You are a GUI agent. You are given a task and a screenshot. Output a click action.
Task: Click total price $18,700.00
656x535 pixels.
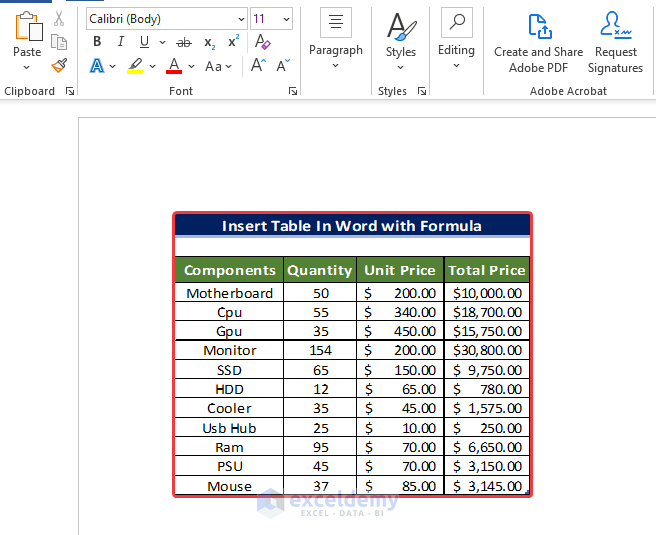click(487, 312)
